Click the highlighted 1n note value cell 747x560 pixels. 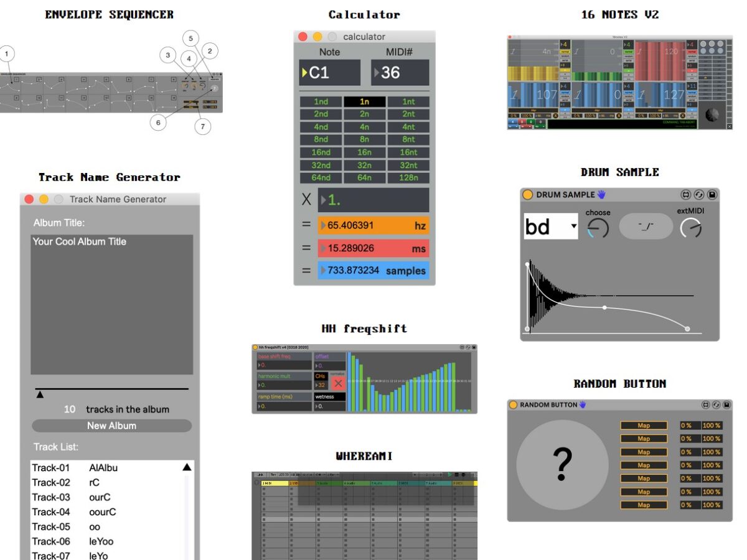(365, 101)
